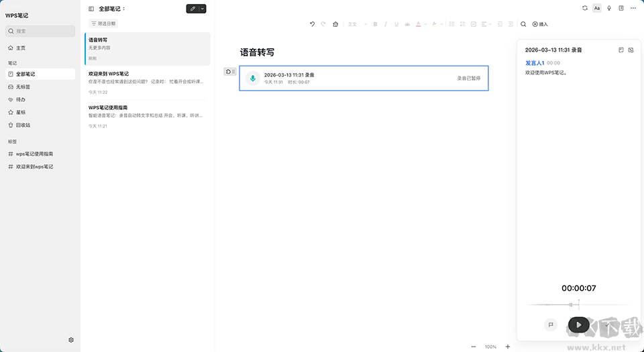This screenshot has width=644, height=352.
Task: Open the 筛选日期 date filter
Action: tap(103, 23)
